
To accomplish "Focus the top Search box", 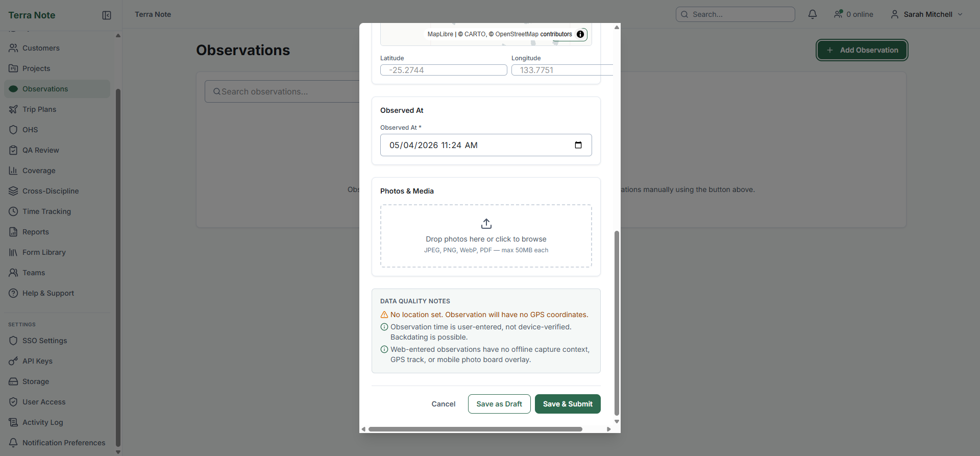I will pyautogui.click(x=735, y=14).
